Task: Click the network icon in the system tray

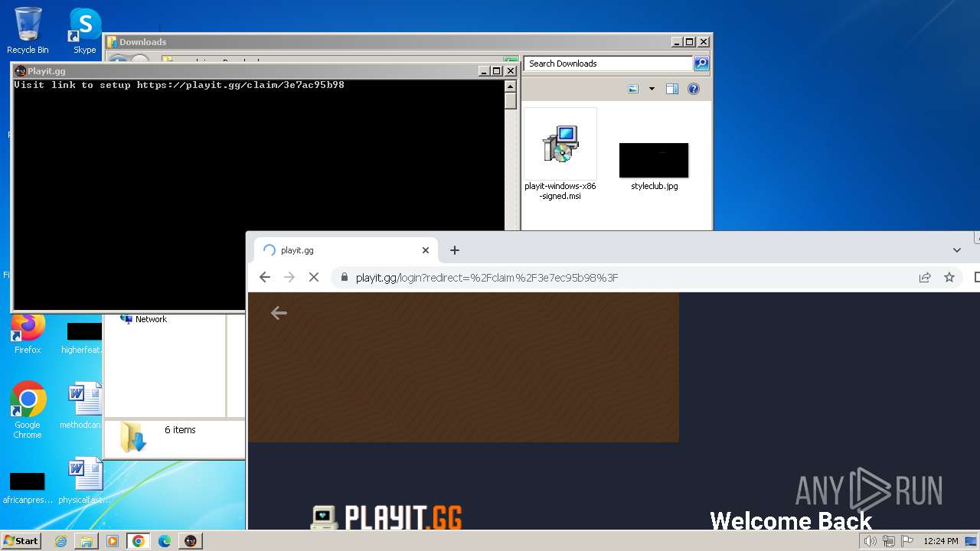Action: tap(889, 541)
